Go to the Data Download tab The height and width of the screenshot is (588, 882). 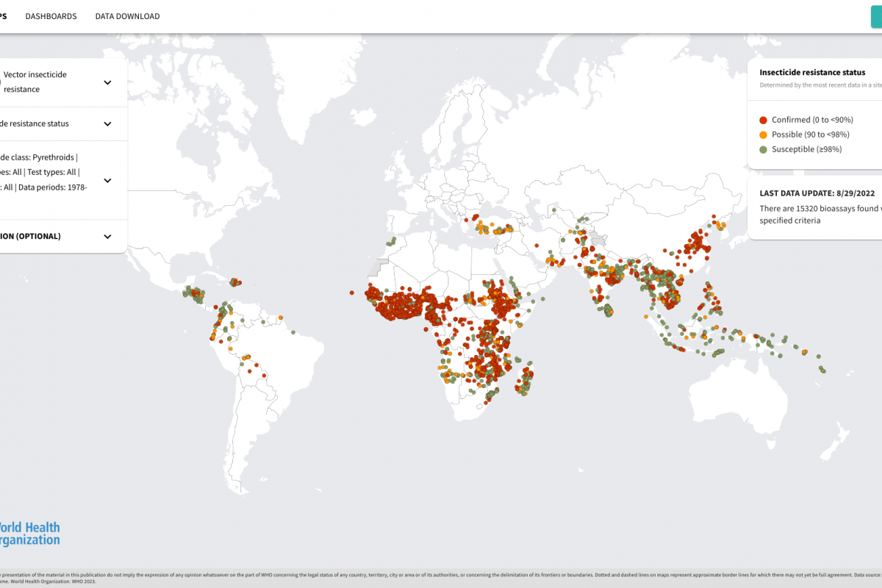tap(127, 16)
